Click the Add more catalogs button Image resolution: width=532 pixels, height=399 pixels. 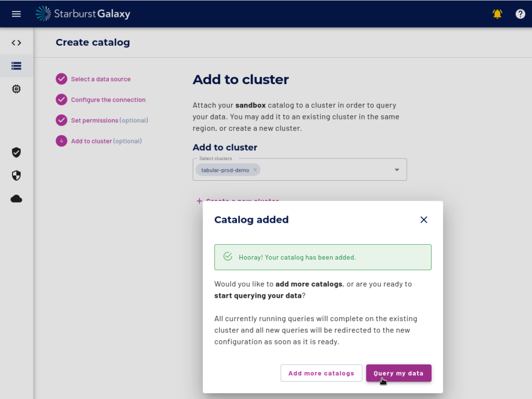click(x=321, y=373)
